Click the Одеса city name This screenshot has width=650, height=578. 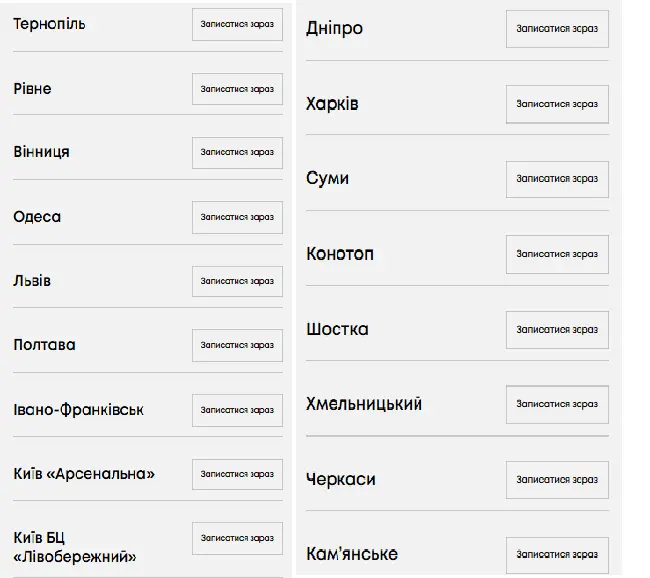[37, 217]
